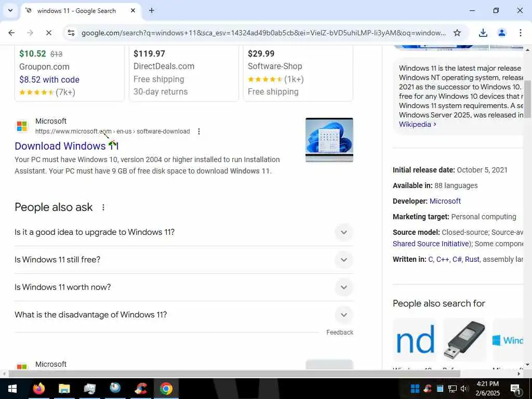Open the Rust language link
This screenshot has width=532, height=399.
[x=472, y=259]
